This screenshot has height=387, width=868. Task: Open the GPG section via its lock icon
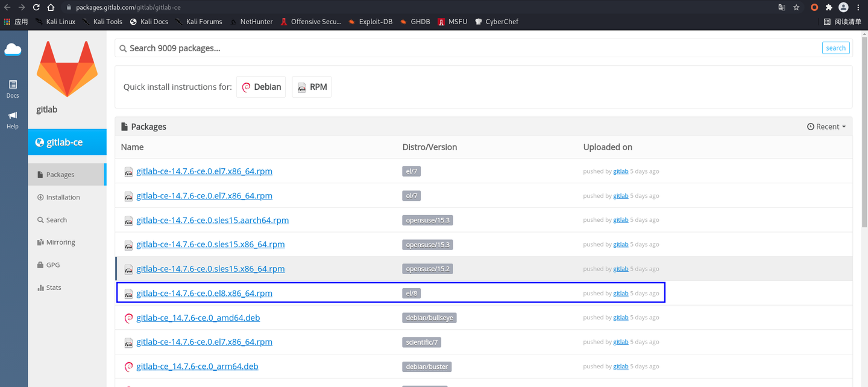point(42,265)
